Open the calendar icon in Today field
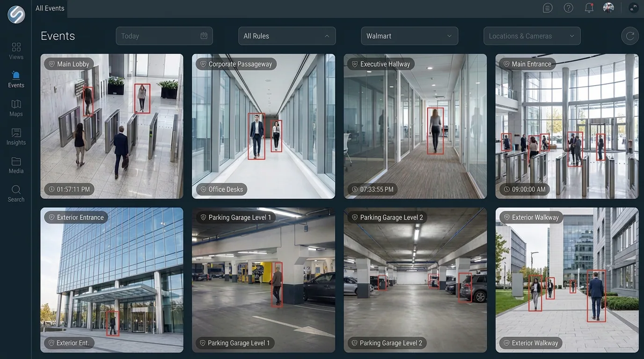Screen dimensions: 644x359 [x=204, y=36]
